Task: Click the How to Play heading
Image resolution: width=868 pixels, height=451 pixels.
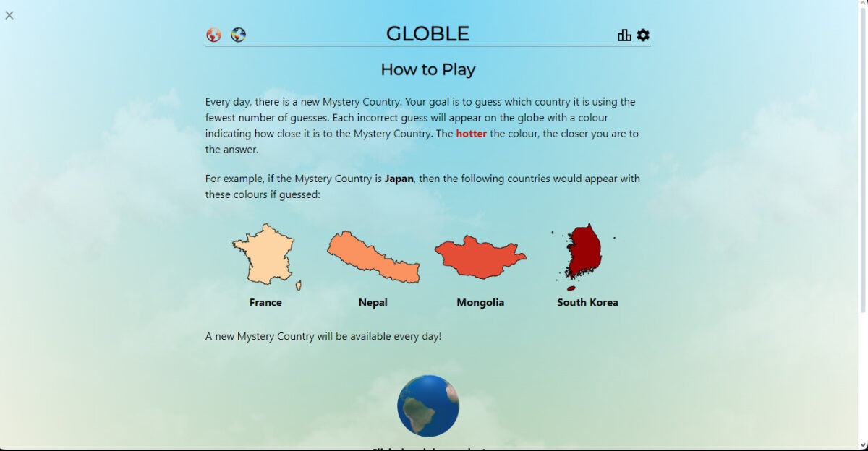Action: pos(428,69)
